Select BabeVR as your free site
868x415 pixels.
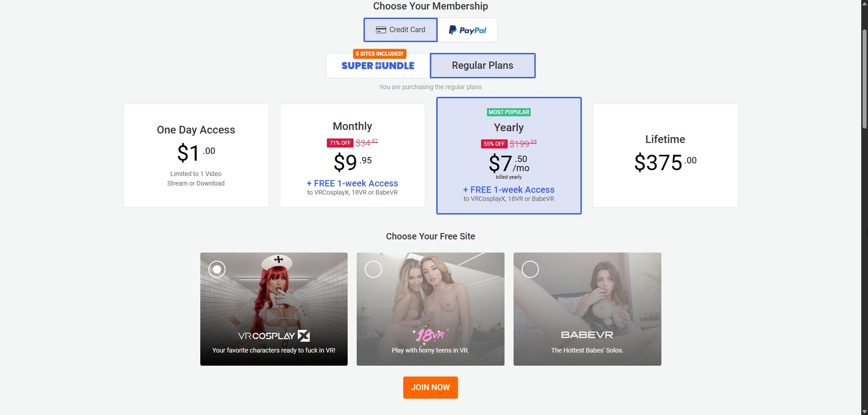(530, 269)
